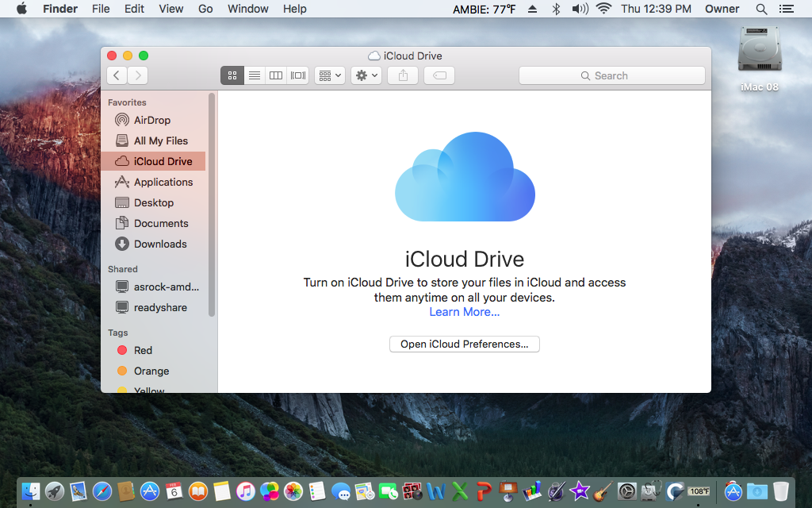Open the View menu
Image resolution: width=812 pixels, height=508 pixels.
171,9
